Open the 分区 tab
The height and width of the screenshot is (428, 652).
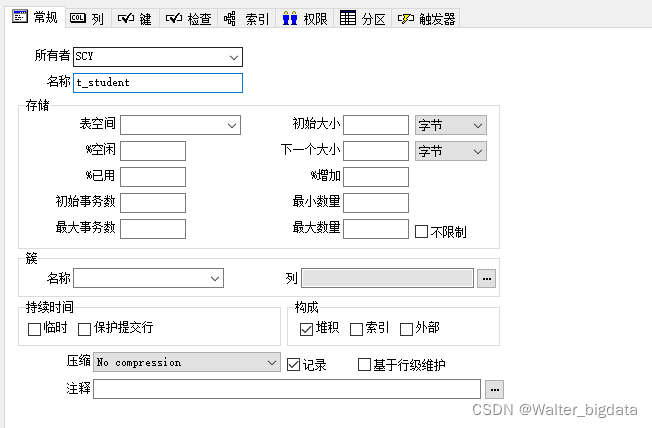(x=363, y=18)
